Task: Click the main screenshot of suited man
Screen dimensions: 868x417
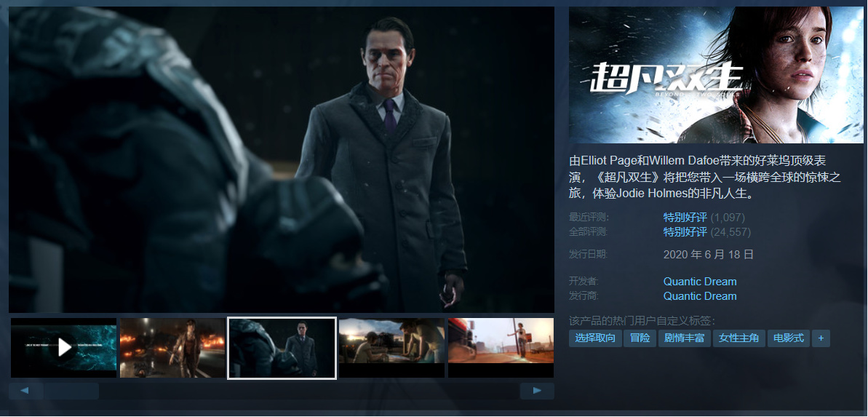Action: click(282, 159)
